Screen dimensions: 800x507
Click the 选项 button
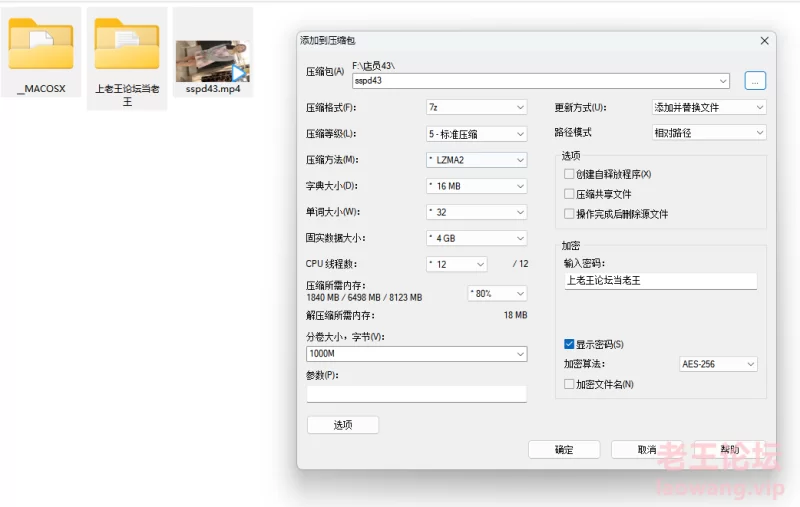coord(343,425)
